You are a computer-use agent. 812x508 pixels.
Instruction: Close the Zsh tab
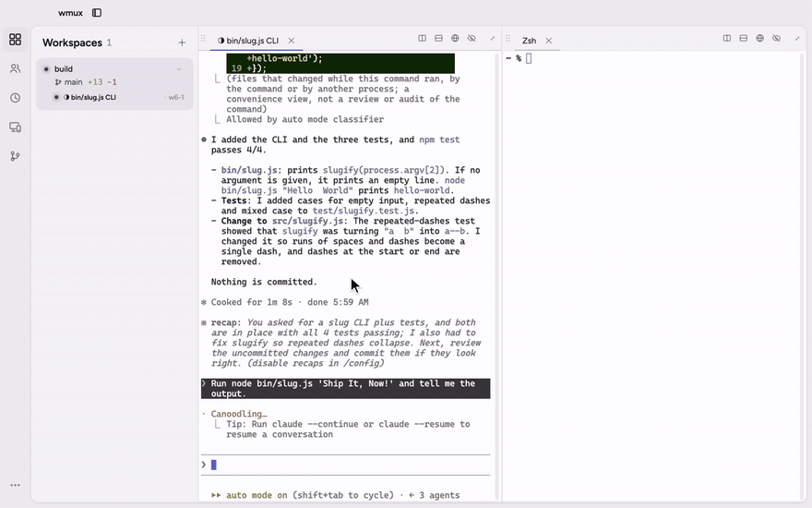click(x=549, y=41)
